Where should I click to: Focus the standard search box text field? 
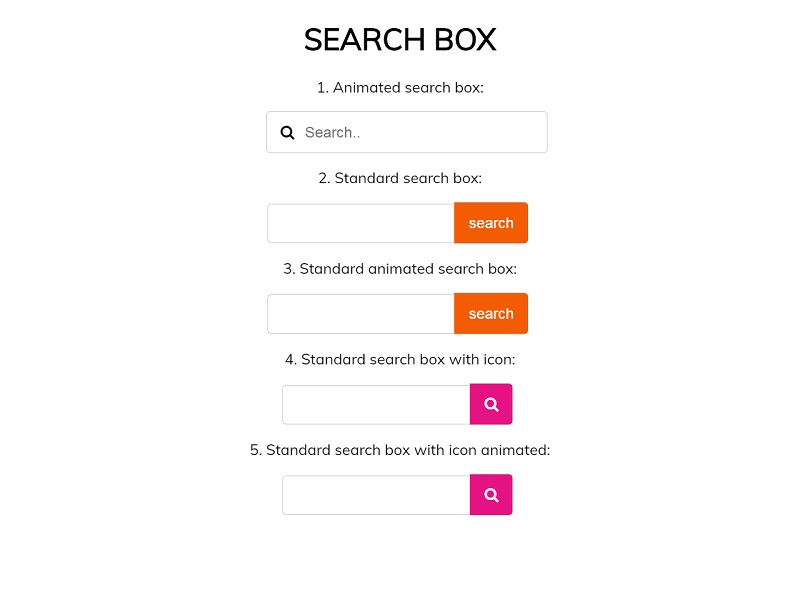pyautogui.click(x=360, y=223)
